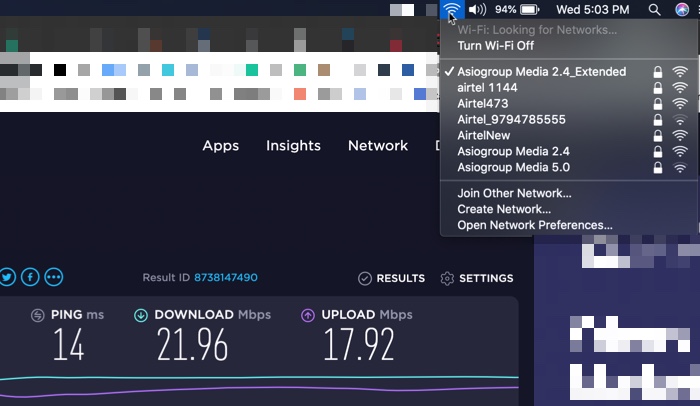Click signal icon on Airtel_9794785555 row
This screenshot has height=406, width=700.
(x=680, y=120)
